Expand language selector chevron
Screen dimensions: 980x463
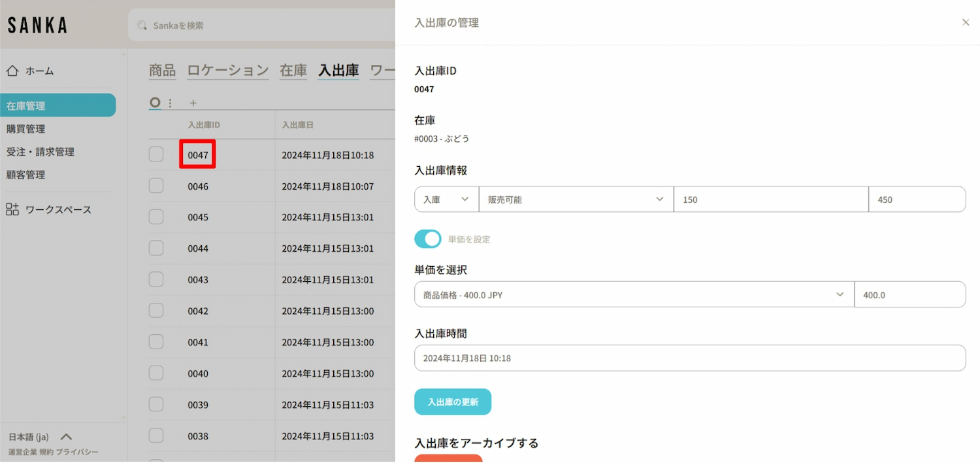[x=66, y=437]
